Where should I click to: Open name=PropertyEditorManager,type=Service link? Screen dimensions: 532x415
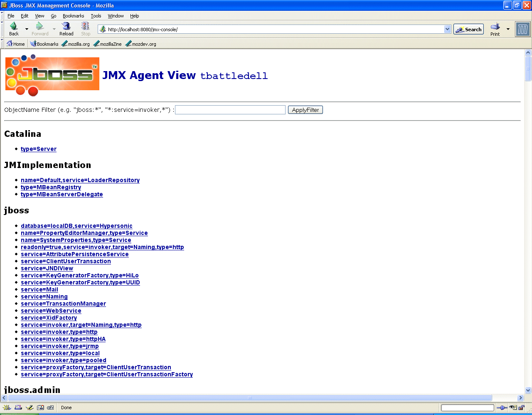pyautogui.click(x=84, y=233)
